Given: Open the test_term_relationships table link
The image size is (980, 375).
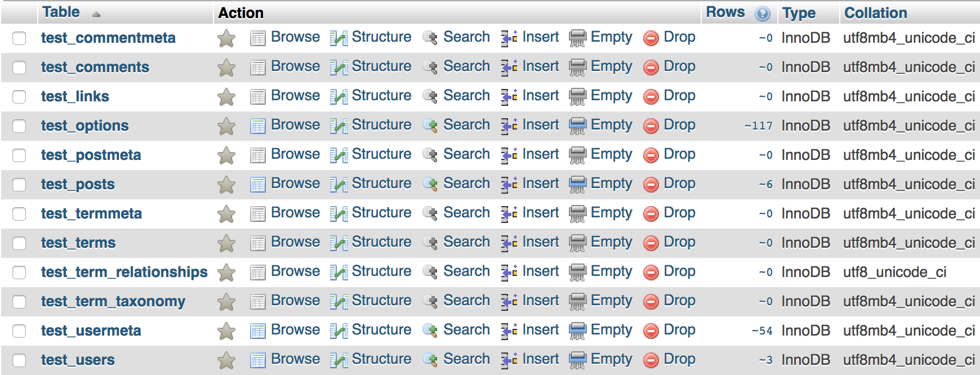Looking at the screenshot, I should point(124,272).
